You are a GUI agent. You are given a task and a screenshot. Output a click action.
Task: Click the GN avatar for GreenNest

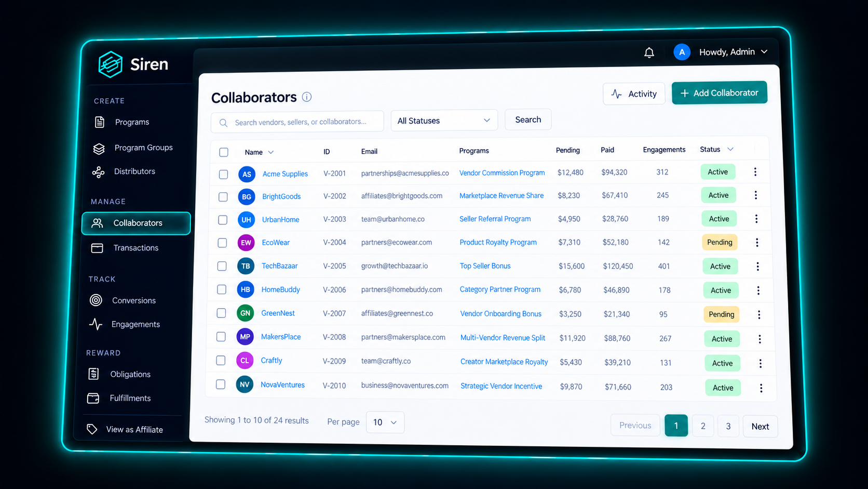point(245,313)
